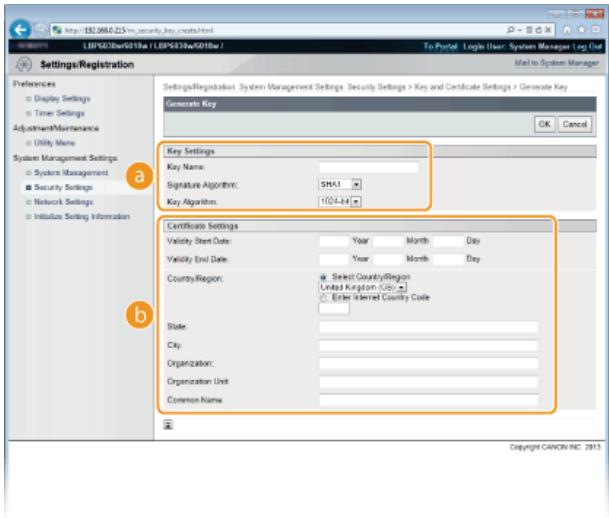The width and height of the screenshot is (609, 518).
Task: Select Security Settings in sidebar
Action: (x=63, y=187)
